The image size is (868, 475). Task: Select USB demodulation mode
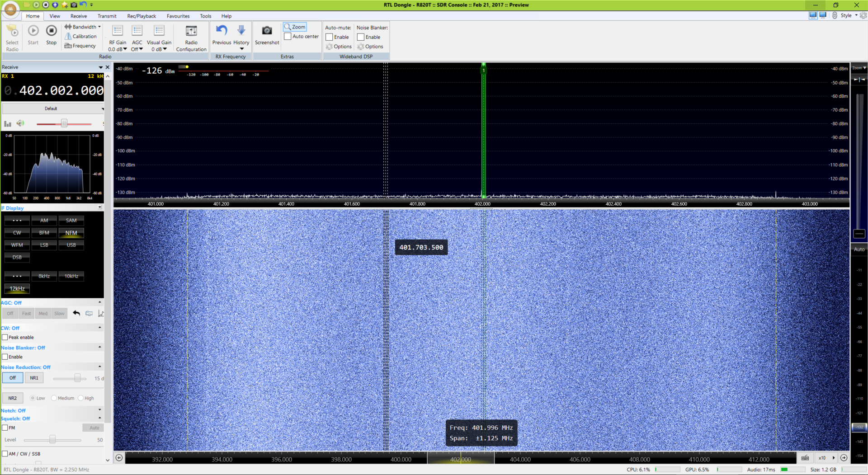[x=71, y=245]
